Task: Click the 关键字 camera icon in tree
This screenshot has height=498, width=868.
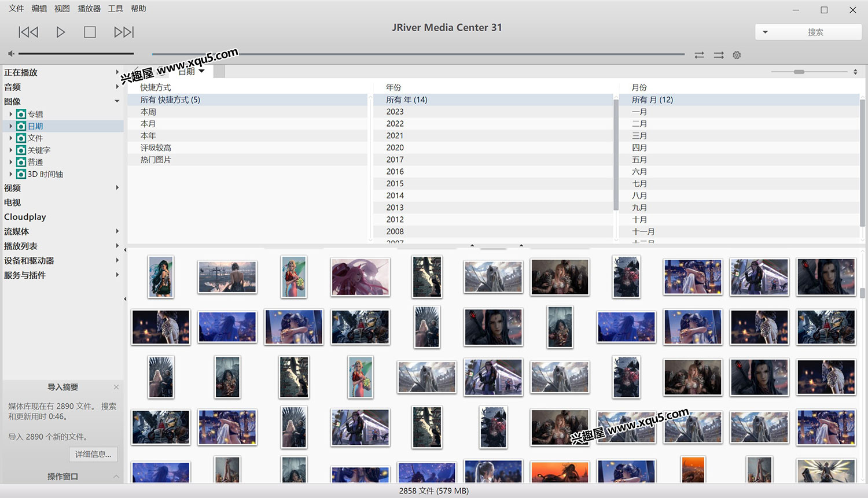Action: [21, 150]
